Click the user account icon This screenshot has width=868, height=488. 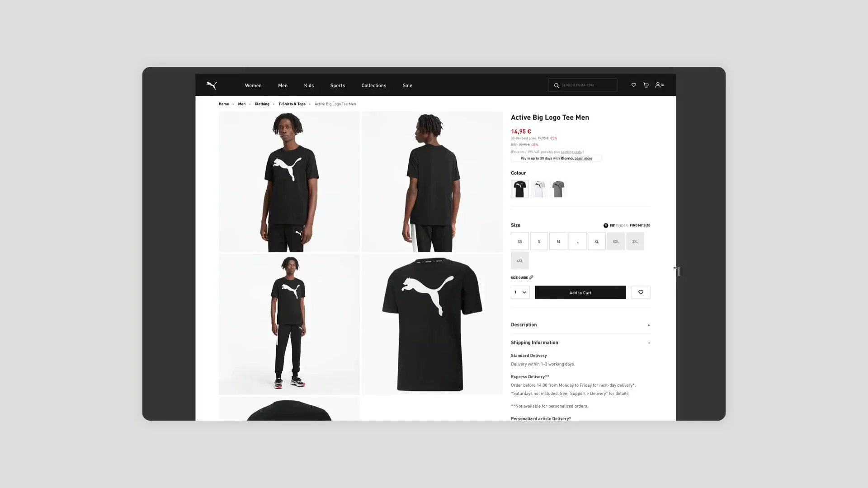tap(659, 84)
